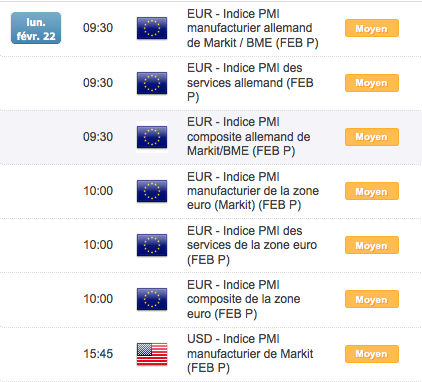Open EUR Indice PMI des services allemand event
The width and height of the screenshot is (422, 382).
coord(250,83)
